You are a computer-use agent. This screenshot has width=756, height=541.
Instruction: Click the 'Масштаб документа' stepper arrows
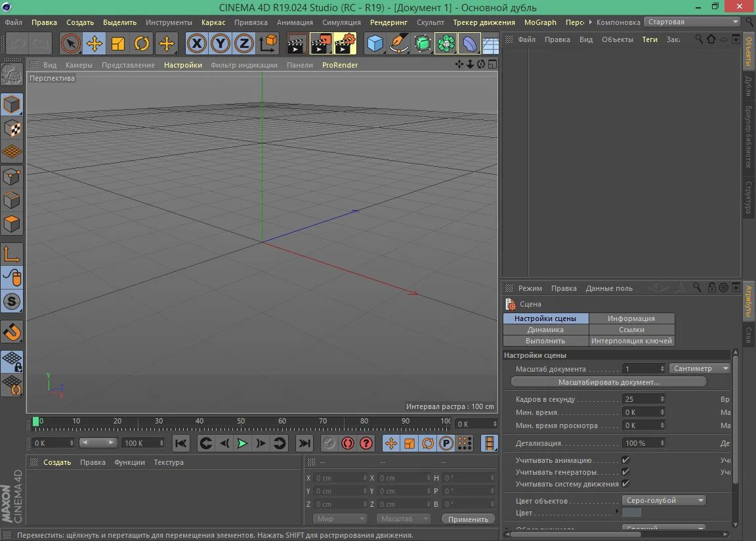pyautogui.click(x=662, y=369)
